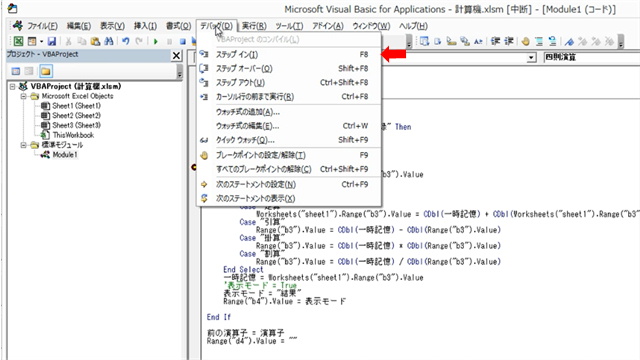Image resolution: width=640 pixels, height=360 pixels.
Task: Choose ステップ アウト(U) from the Debug menu
Action: click(x=289, y=82)
